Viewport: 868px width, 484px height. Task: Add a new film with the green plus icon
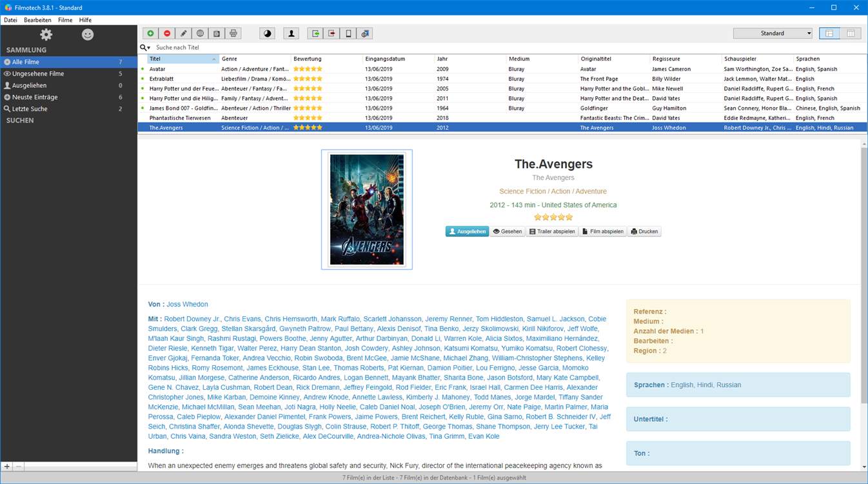tap(151, 34)
